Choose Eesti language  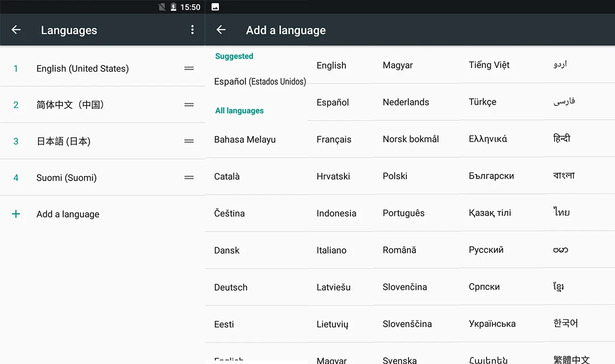pyautogui.click(x=224, y=324)
